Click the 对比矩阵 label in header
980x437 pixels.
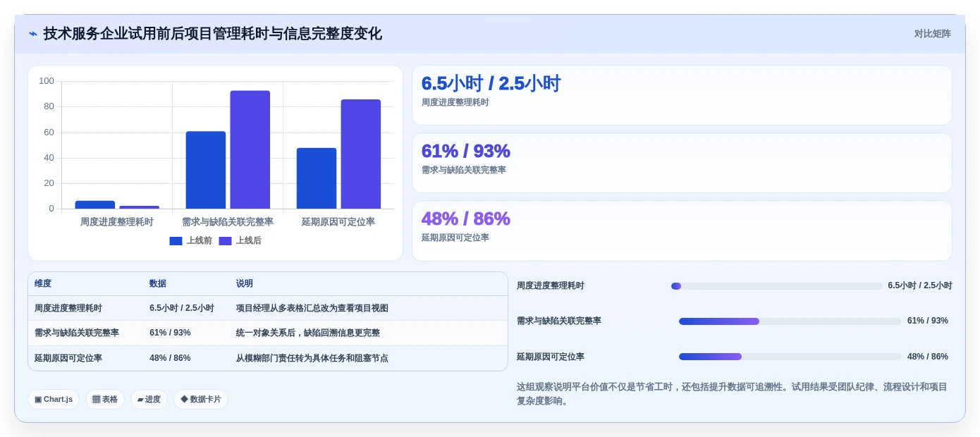[x=932, y=34]
